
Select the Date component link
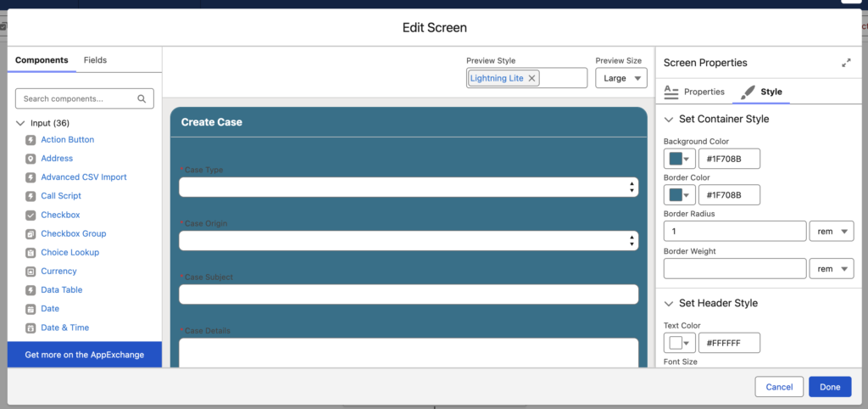50,308
